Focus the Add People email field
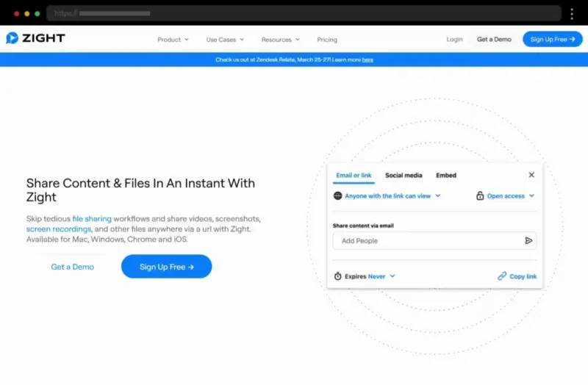 click(434, 241)
